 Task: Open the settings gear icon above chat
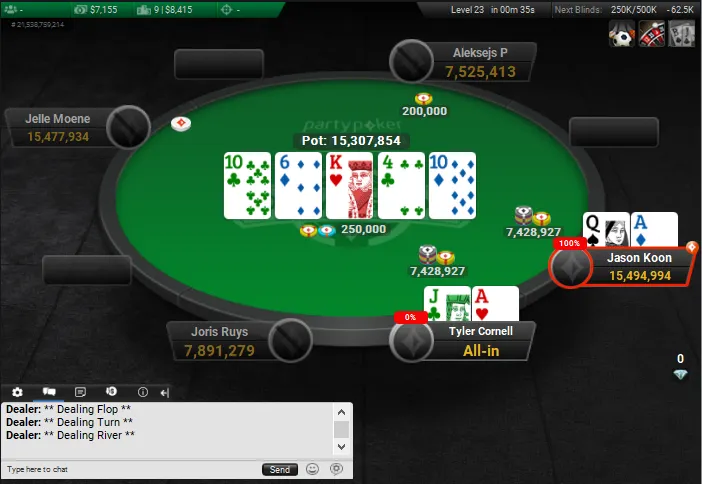(17, 392)
